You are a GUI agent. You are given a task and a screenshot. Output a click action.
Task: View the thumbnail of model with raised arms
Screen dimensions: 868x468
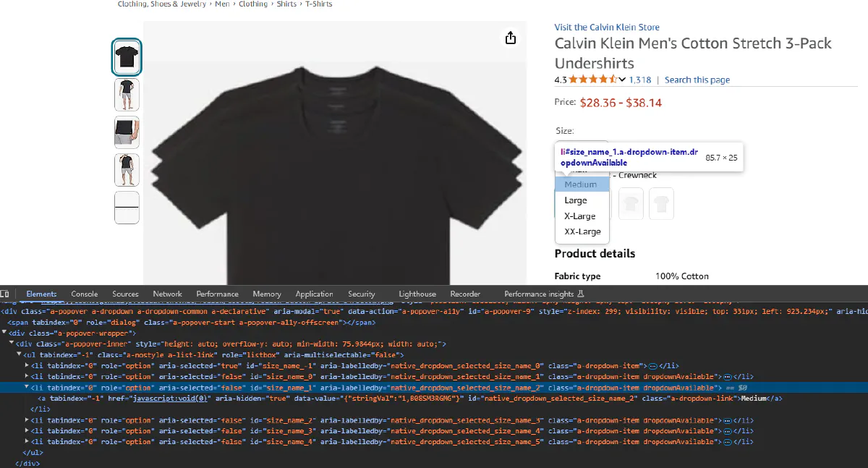[x=127, y=170]
